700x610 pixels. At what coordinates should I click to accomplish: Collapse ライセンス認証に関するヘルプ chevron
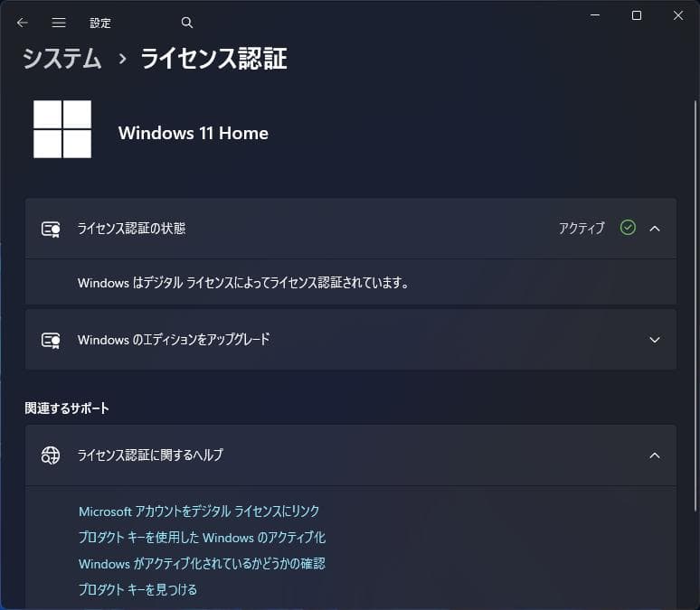tap(655, 455)
